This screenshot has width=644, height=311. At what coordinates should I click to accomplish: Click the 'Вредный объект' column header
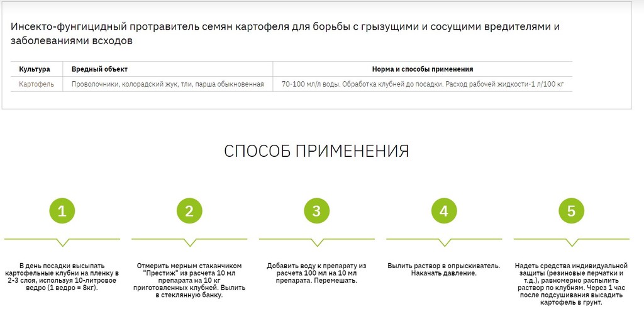click(x=99, y=69)
